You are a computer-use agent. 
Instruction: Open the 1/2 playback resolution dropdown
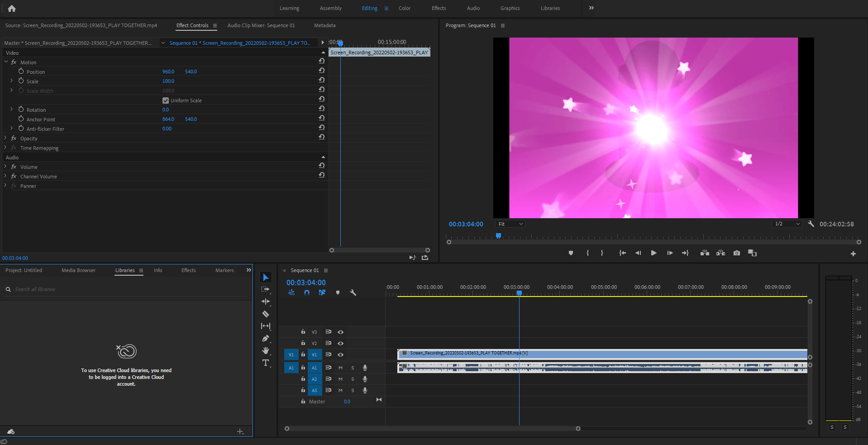point(787,223)
